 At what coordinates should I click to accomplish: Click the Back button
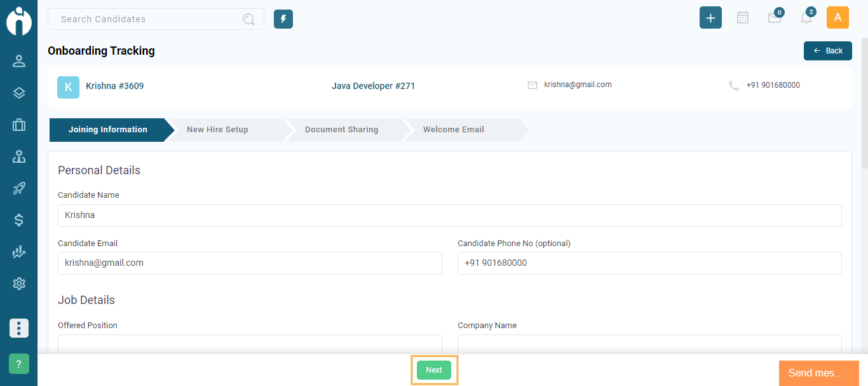click(827, 50)
